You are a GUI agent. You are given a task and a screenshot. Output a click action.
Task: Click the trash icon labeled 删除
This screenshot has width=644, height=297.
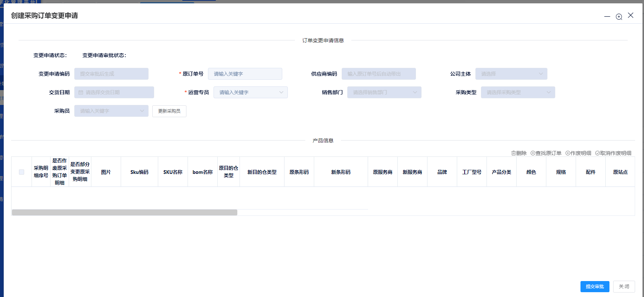[514, 153]
